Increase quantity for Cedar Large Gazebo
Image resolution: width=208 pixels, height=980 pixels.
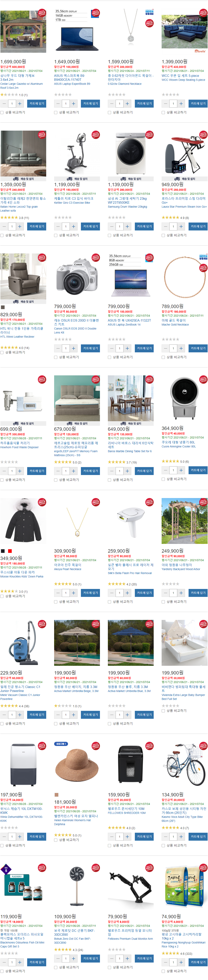tap(20, 103)
